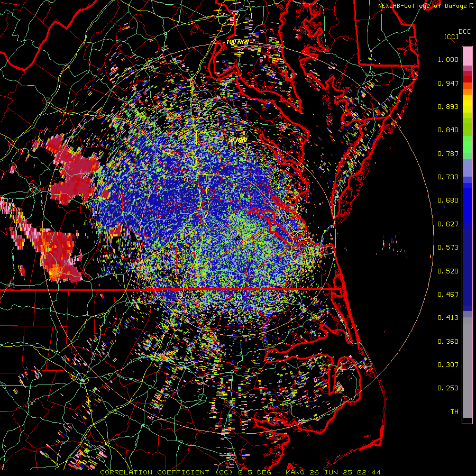Screen dimensions: 476x476
Task: Click the 50 NMI range ring label
Action: click(x=238, y=140)
